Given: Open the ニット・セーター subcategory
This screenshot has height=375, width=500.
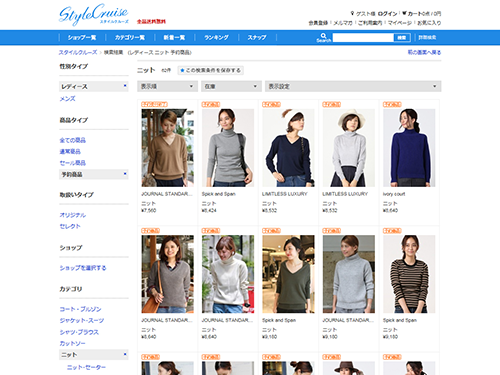Looking at the screenshot, I should pyautogui.click(x=86, y=367).
